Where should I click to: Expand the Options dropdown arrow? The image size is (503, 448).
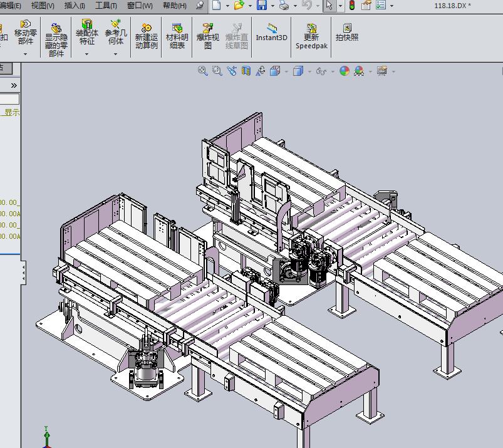392,6
